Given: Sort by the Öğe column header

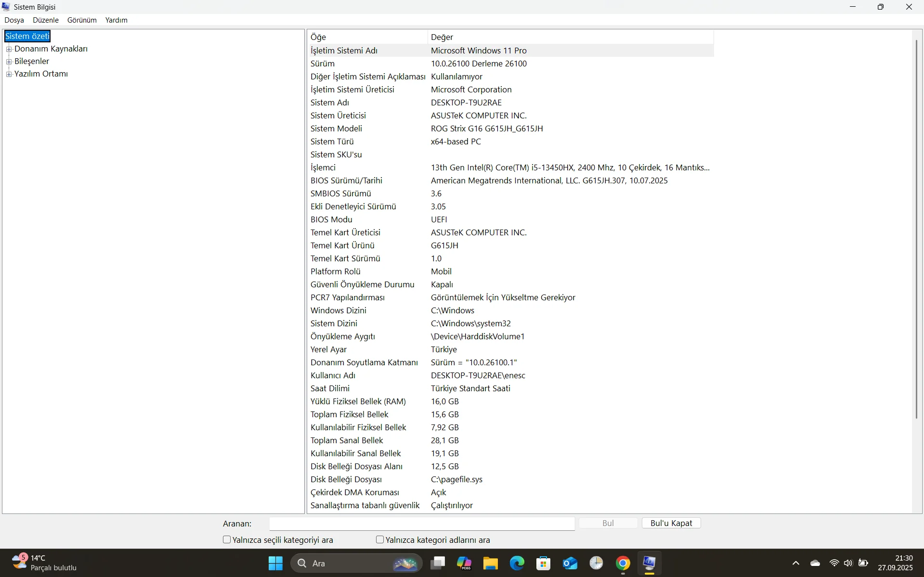Looking at the screenshot, I should (x=368, y=37).
